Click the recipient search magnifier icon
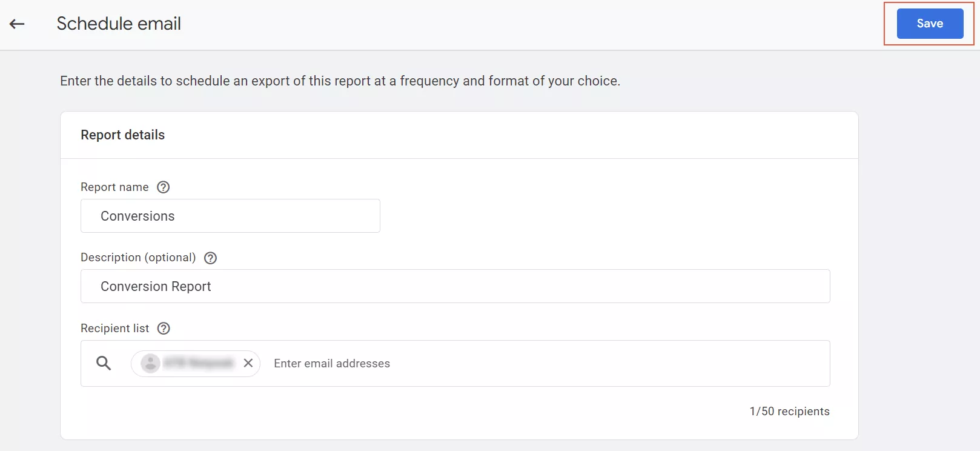This screenshot has height=451, width=980. [104, 363]
